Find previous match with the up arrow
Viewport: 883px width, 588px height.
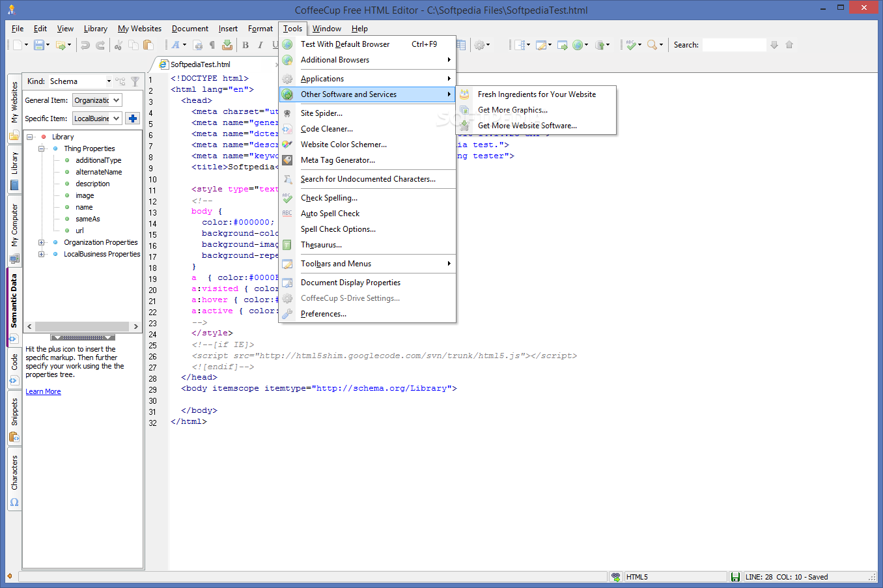pyautogui.click(x=789, y=45)
